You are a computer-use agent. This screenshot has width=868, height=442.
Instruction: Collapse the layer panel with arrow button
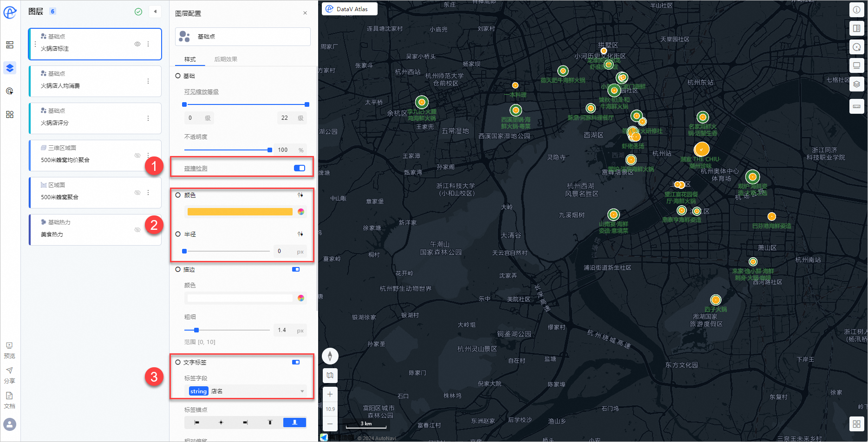[x=155, y=12]
